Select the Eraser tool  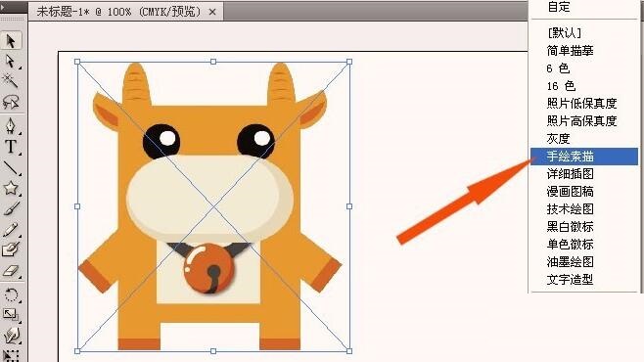pos(11,271)
